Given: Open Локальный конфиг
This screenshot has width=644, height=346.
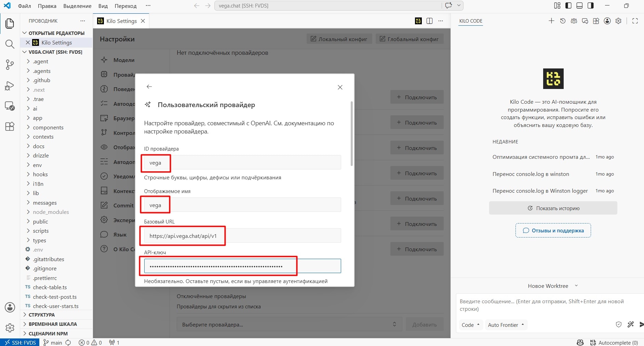Looking at the screenshot, I should 339,39.
